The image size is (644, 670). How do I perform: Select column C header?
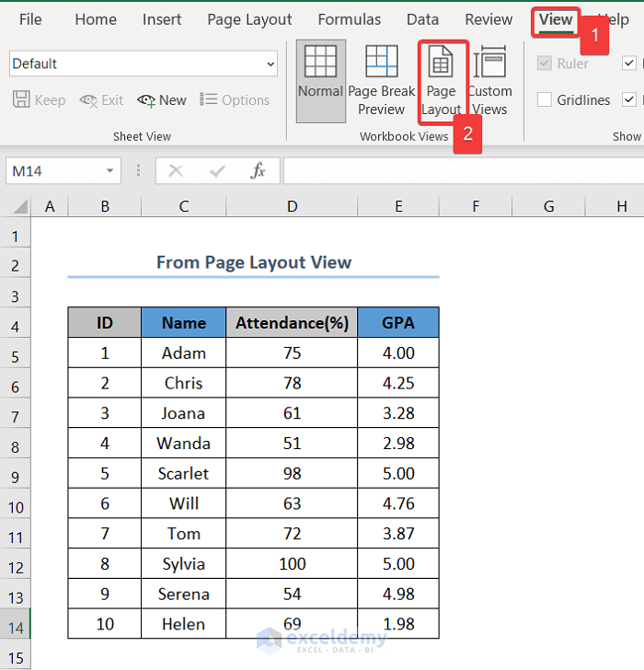[184, 206]
